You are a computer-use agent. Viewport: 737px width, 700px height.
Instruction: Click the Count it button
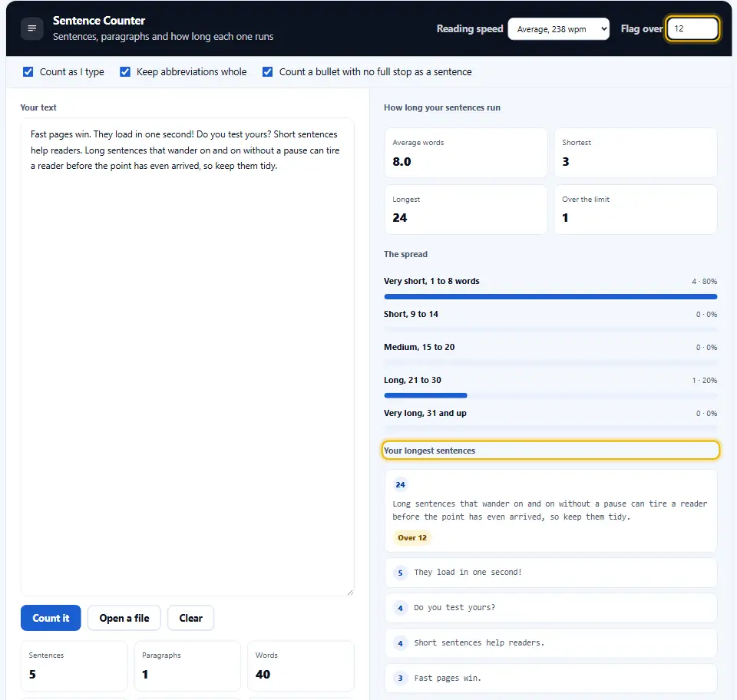(x=51, y=618)
